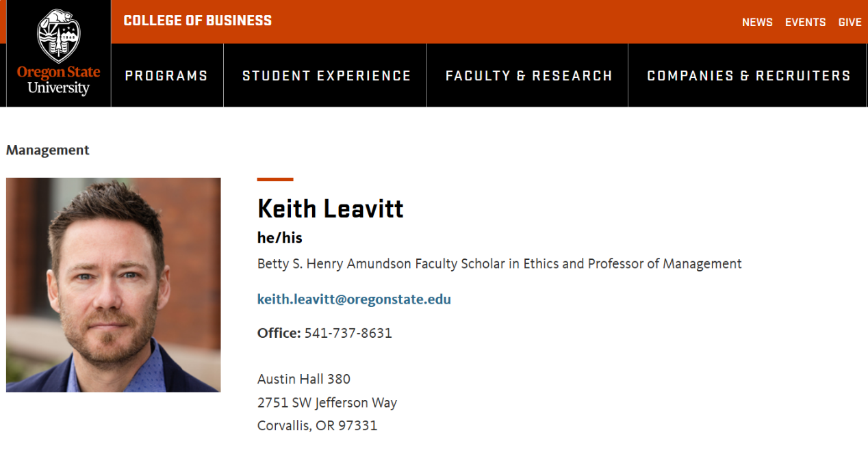868x452 pixels.
Task: Open the Programs menu
Action: coord(166,76)
